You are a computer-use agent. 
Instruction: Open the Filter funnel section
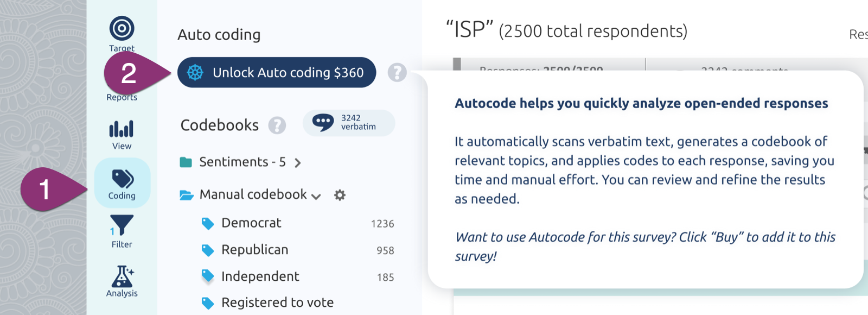(x=122, y=231)
